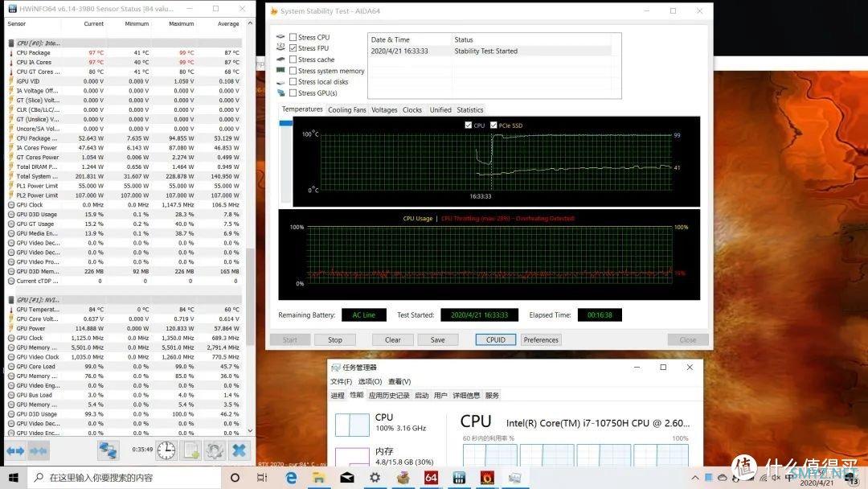
Task: Select CPU Package temperature row in HWiNFO
Action: point(124,52)
